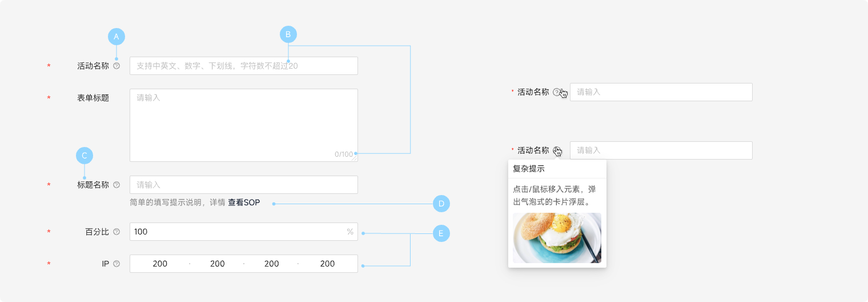Focus the 标题名称 input field

point(243,185)
